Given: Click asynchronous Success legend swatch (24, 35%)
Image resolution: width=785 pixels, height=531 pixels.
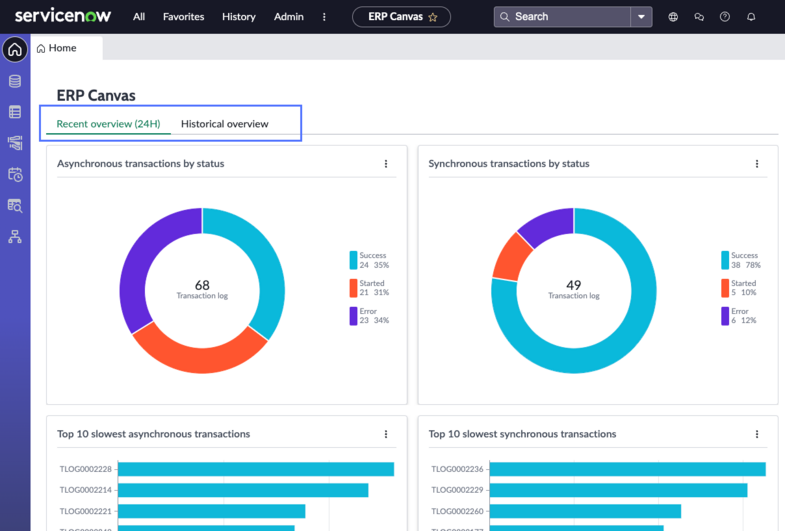Looking at the screenshot, I should coord(353,260).
